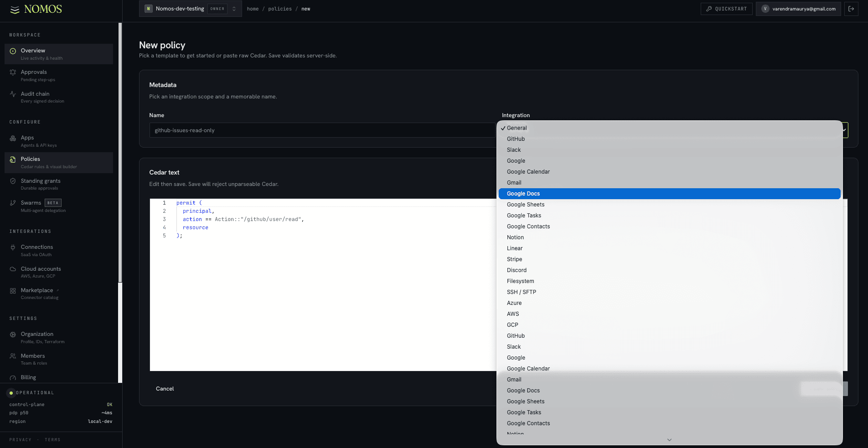
Task: Click in the Cedar text editor
Action: 323,285
